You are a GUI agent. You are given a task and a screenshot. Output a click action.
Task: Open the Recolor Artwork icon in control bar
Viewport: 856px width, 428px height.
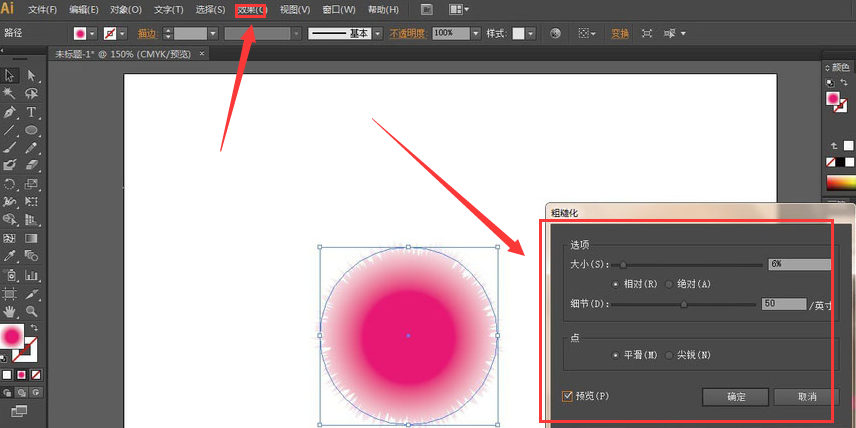[555, 33]
